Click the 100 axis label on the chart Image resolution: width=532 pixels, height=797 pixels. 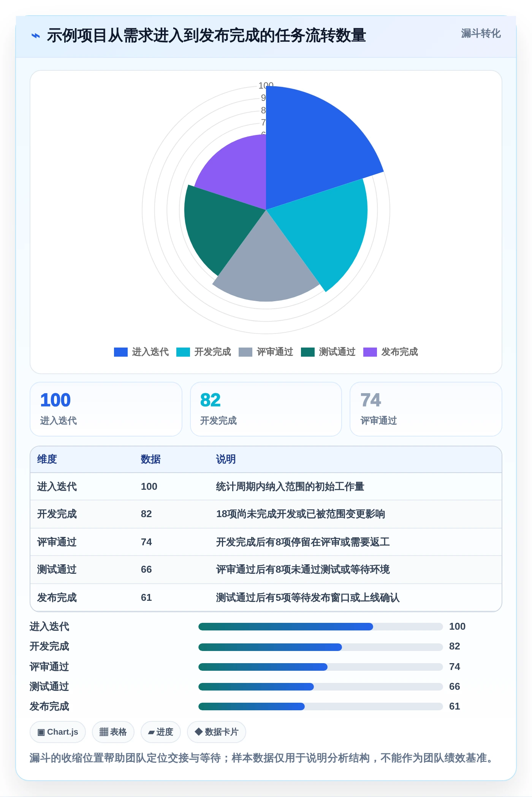pyautogui.click(x=266, y=86)
